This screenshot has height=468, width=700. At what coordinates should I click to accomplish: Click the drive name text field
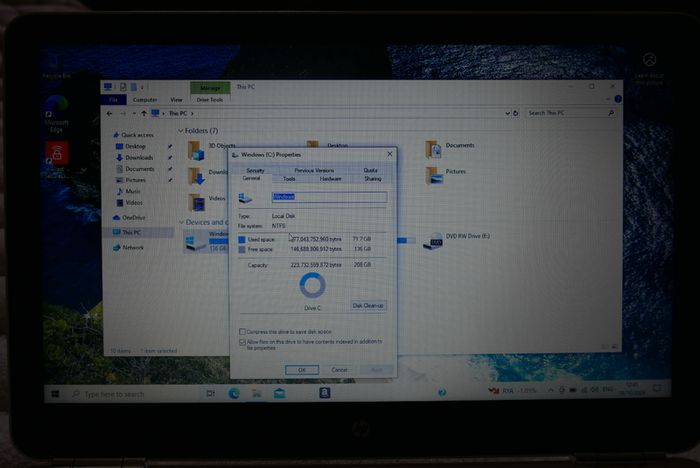tap(329, 197)
